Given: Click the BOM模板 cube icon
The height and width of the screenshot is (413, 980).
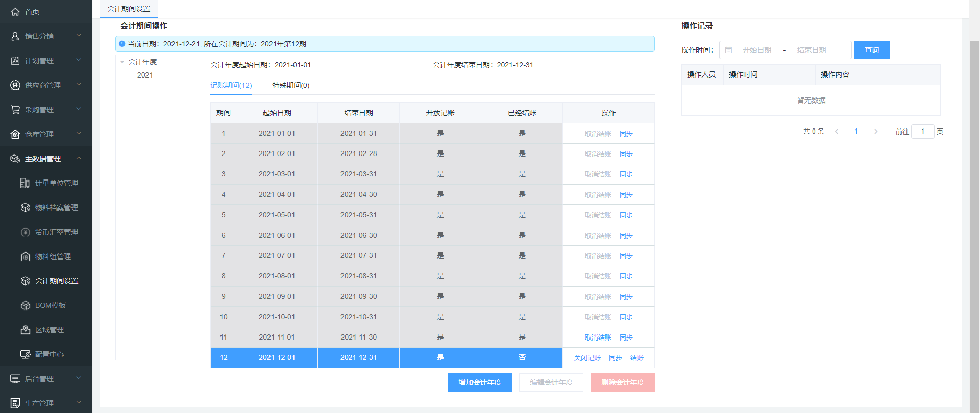Looking at the screenshot, I should (26, 305).
